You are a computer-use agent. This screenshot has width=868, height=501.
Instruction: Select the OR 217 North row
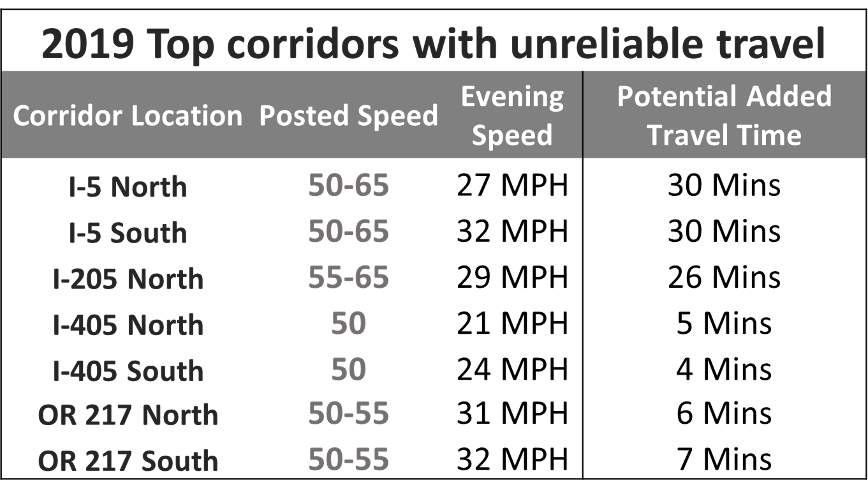[434, 413]
